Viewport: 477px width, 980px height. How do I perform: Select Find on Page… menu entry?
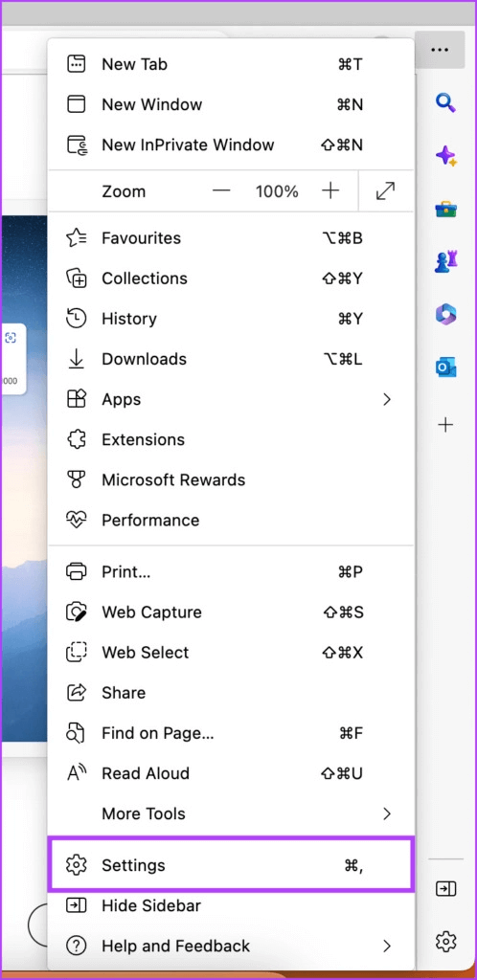coord(231,733)
